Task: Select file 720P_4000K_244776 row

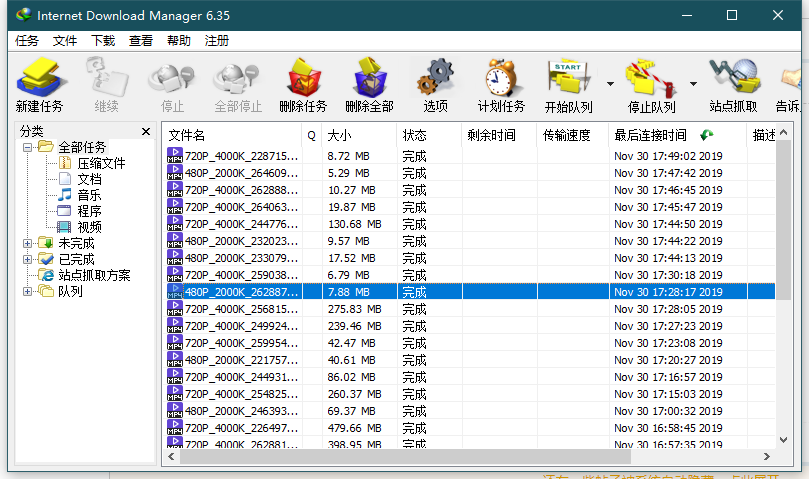Action: [x=469, y=224]
